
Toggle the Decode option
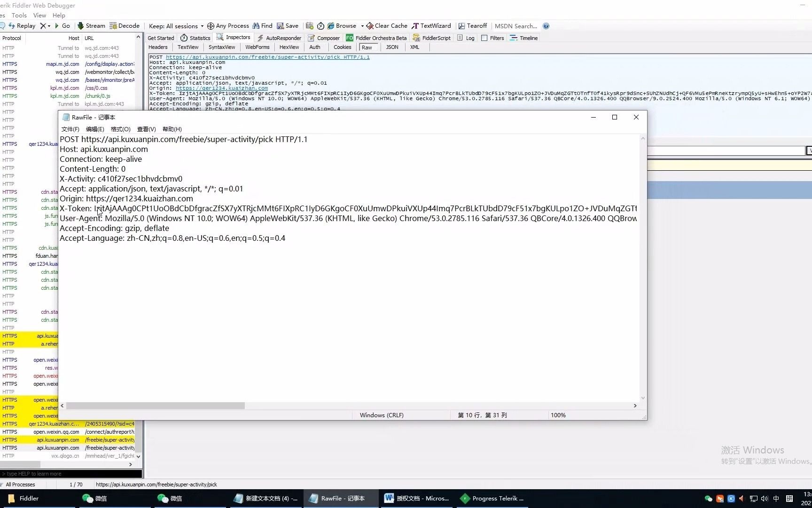point(125,26)
